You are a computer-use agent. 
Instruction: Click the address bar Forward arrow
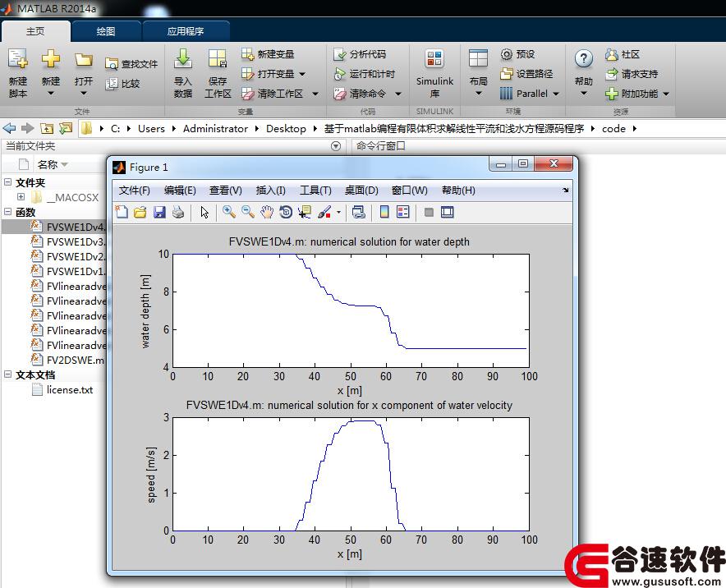(x=28, y=128)
